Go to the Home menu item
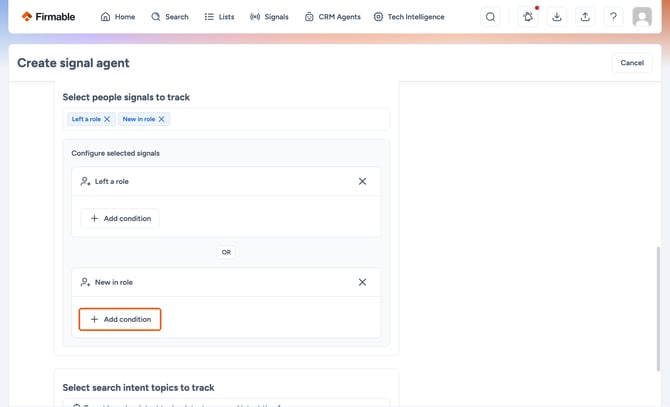Screen dimensions: 670x407 118,17
